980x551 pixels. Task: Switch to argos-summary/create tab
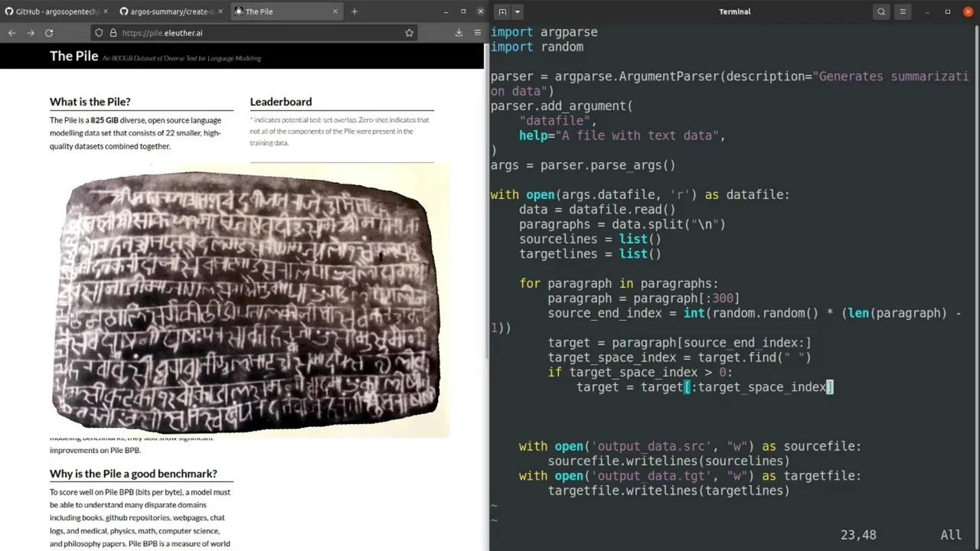point(171,11)
